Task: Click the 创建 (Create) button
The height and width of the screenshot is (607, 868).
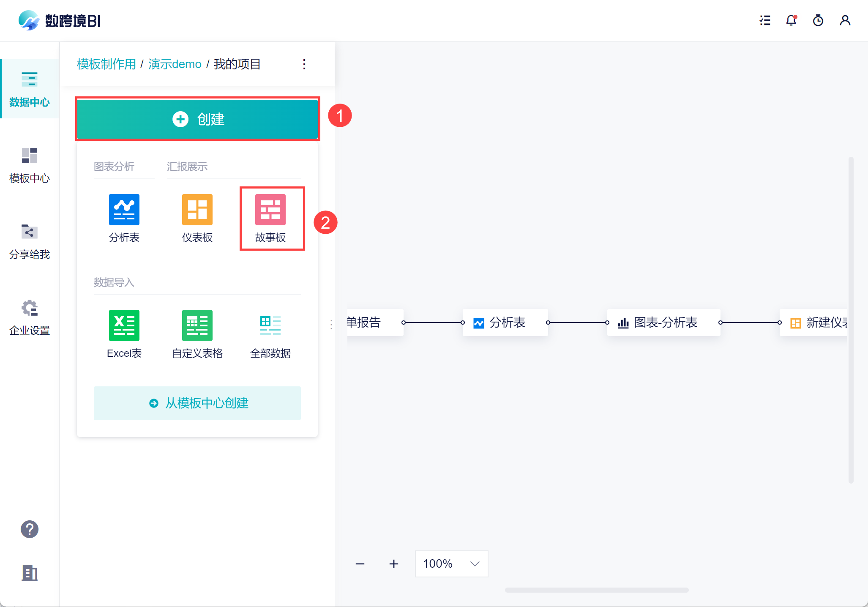Action: click(197, 119)
